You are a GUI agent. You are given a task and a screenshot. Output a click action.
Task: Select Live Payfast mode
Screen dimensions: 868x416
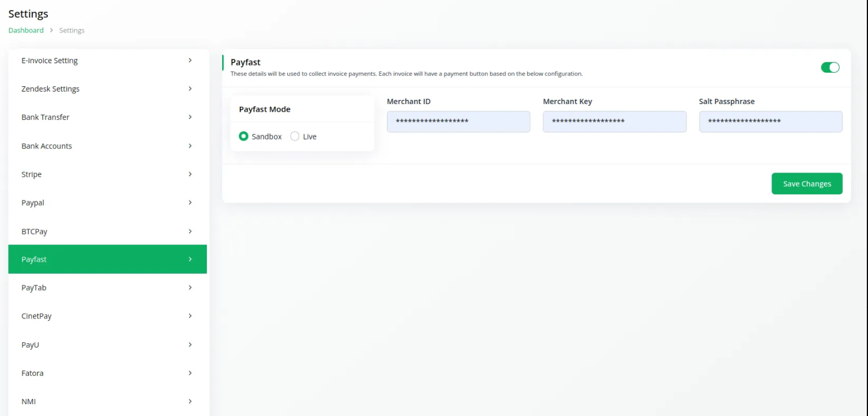click(x=295, y=136)
